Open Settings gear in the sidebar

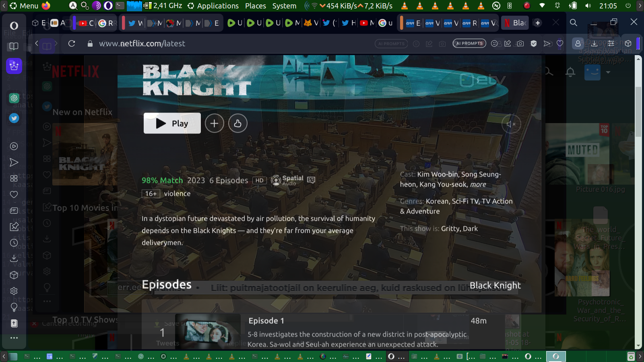click(x=14, y=291)
